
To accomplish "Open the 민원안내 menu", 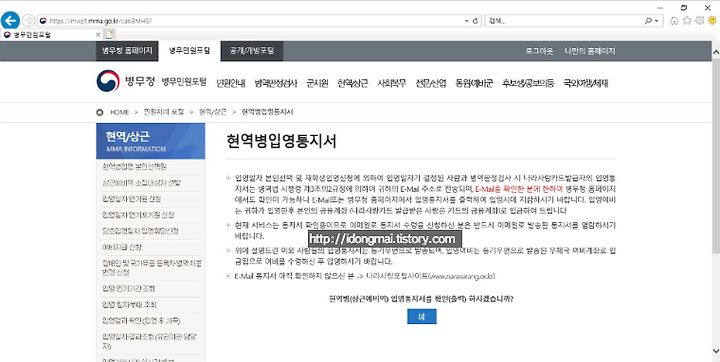I will [231, 83].
